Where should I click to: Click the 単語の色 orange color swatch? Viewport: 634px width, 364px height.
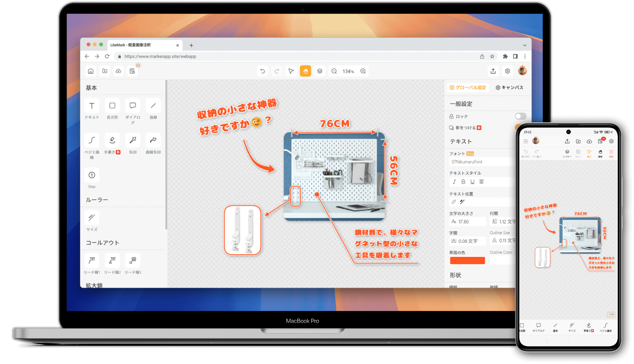click(x=468, y=260)
